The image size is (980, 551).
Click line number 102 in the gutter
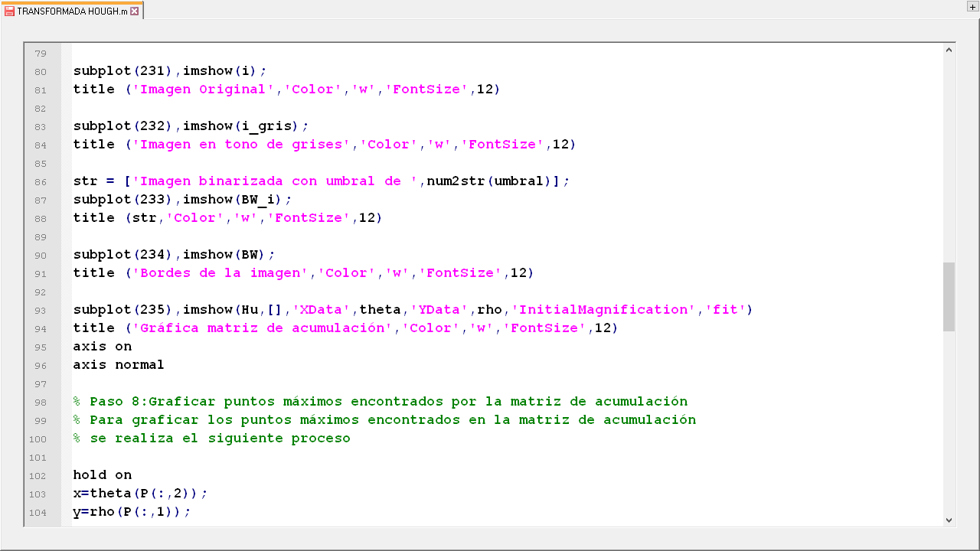[38, 475]
